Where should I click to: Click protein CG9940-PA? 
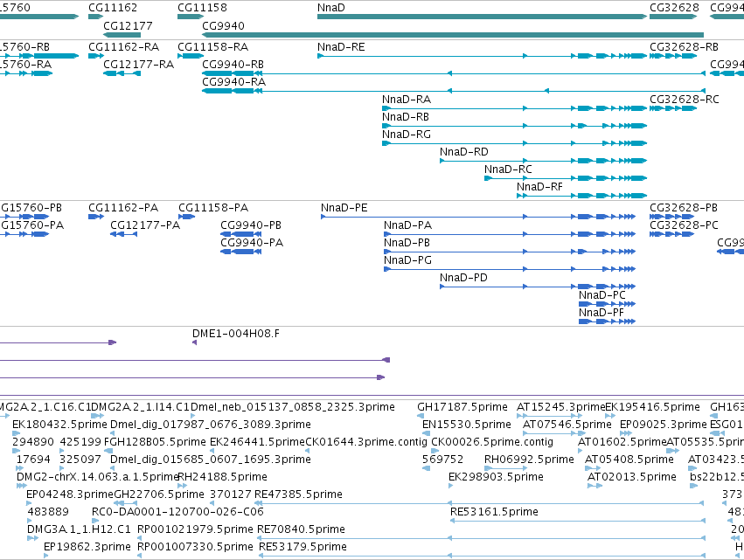coord(241,252)
